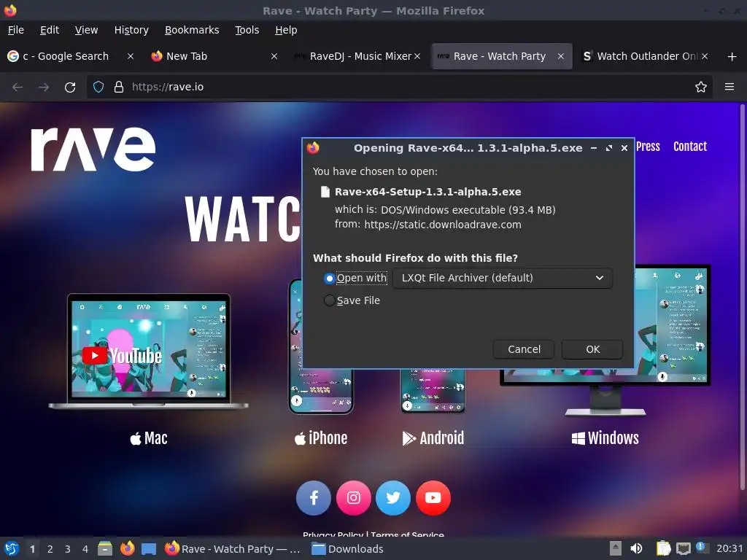Image resolution: width=747 pixels, height=560 pixels.
Task: Open the Bookmarks menu
Action: pyautogui.click(x=192, y=30)
